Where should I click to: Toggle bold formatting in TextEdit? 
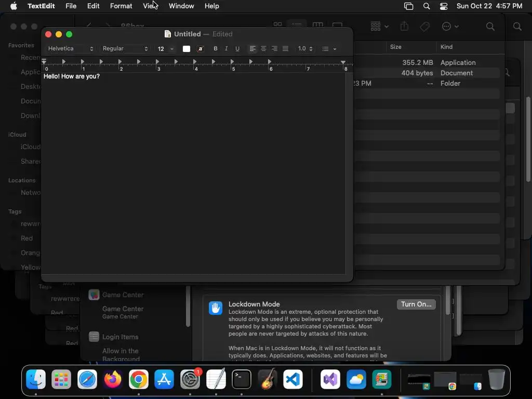click(215, 48)
